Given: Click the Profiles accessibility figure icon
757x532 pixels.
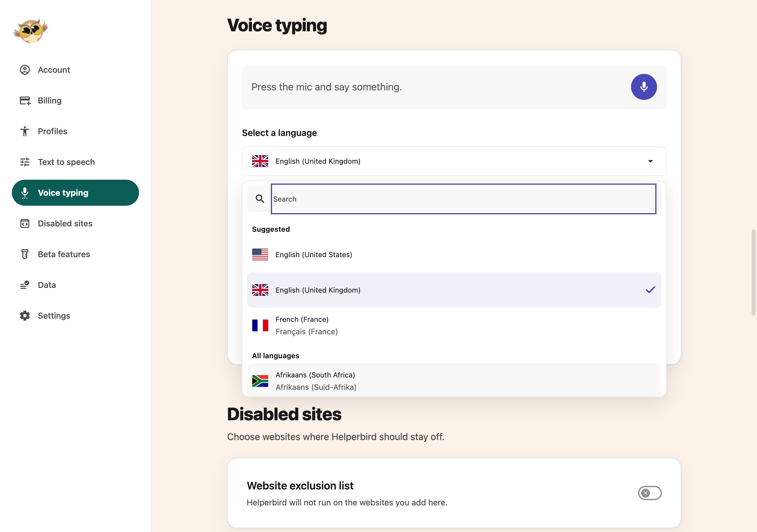Looking at the screenshot, I should [x=25, y=131].
